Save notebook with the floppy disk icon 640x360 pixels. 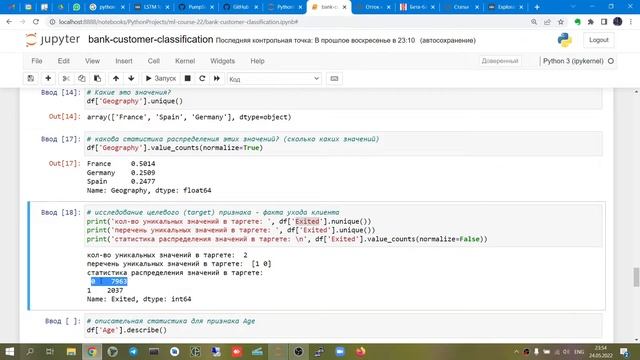click(x=31, y=78)
